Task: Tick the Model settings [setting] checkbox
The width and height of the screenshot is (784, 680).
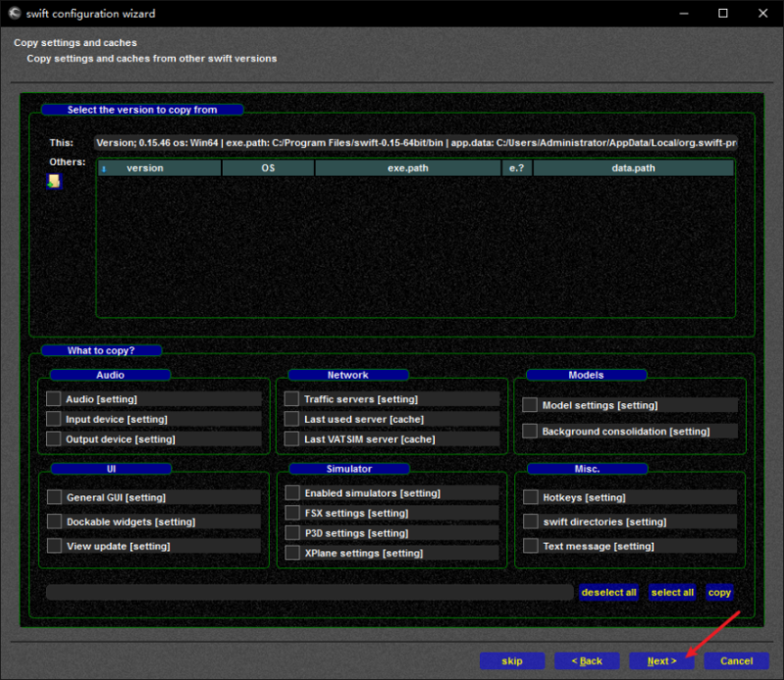Action: (x=530, y=405)
